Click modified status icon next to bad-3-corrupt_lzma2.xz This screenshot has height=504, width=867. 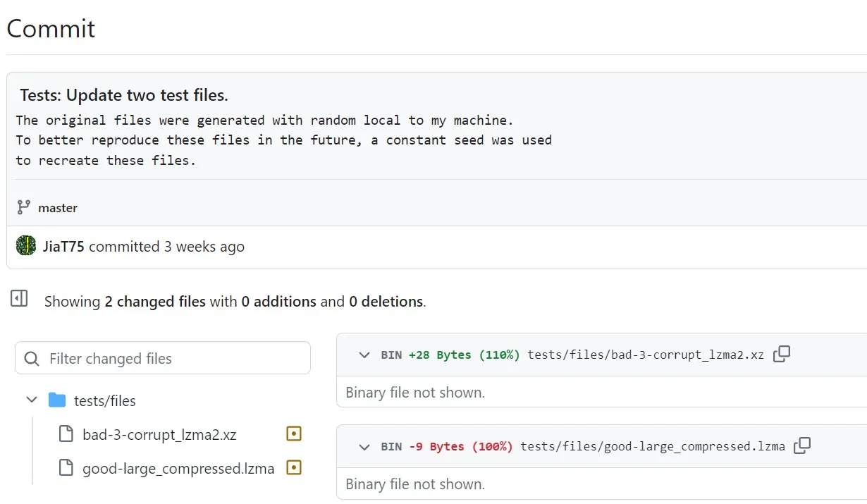pos(294,434)
